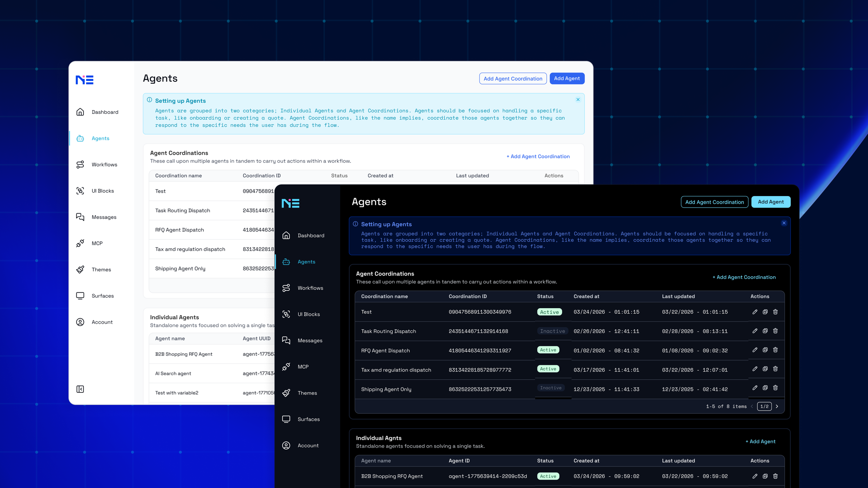Delete the Test coordination in dark window
868x488 pixels.
point(775,312)
